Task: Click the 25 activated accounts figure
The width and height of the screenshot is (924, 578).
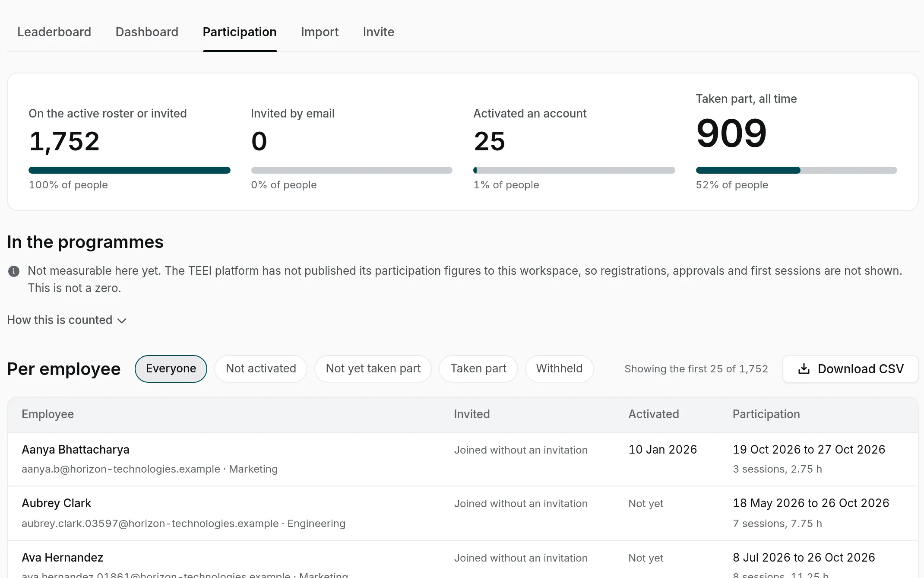Action: pos(490,141)
